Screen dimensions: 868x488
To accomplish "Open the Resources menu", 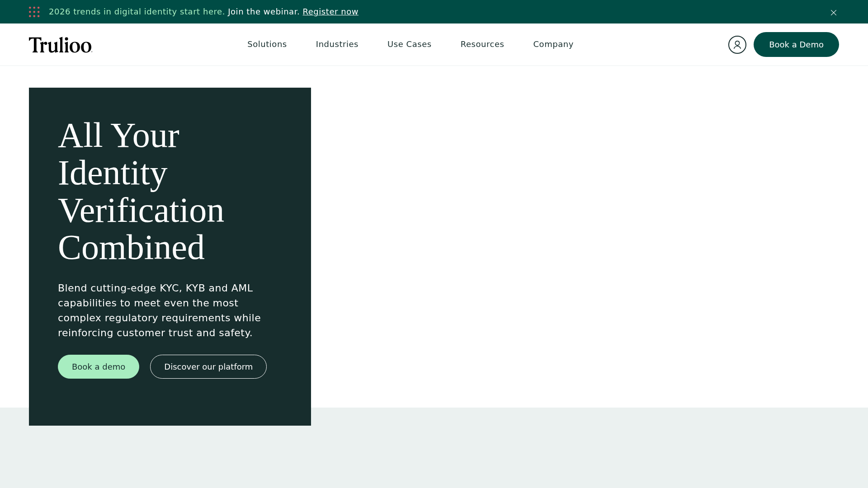I will click(x=482, y=44).
